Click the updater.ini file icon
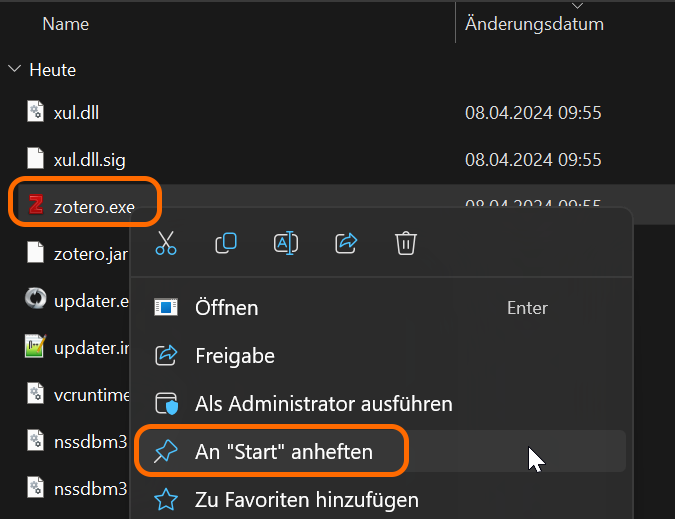 click(36, 347)
